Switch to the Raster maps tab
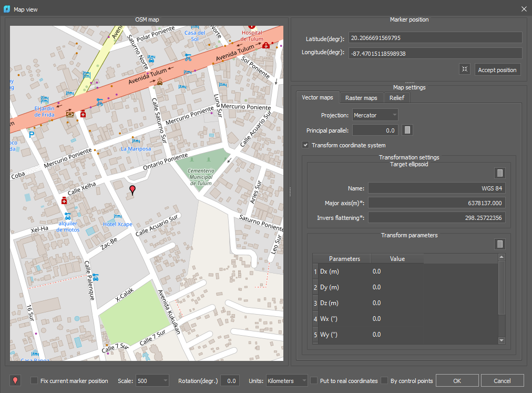The image size is (532, 393). (361, 97)
